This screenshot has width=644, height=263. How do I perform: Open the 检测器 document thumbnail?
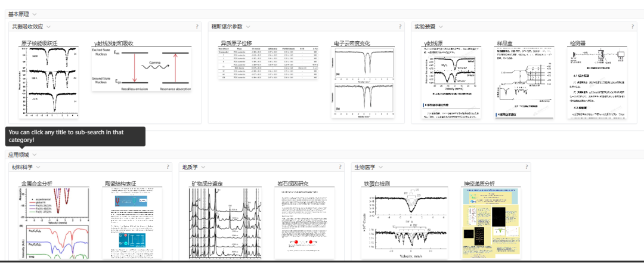597,83
